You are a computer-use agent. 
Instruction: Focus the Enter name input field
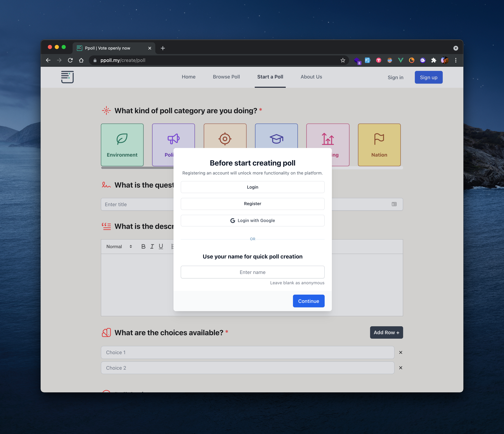[253, 272]
